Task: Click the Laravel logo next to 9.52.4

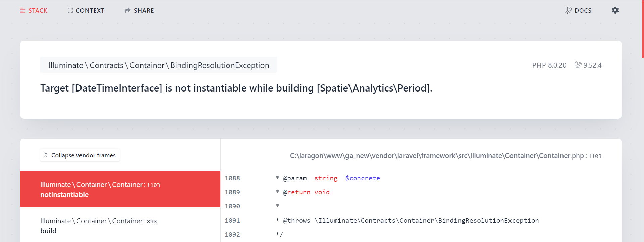Action: (x=578, y=65)
